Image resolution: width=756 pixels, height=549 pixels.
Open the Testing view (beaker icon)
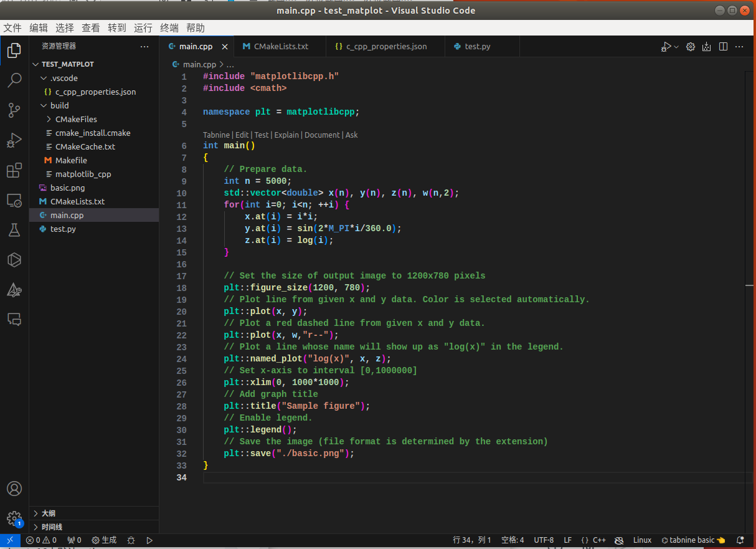14,230
